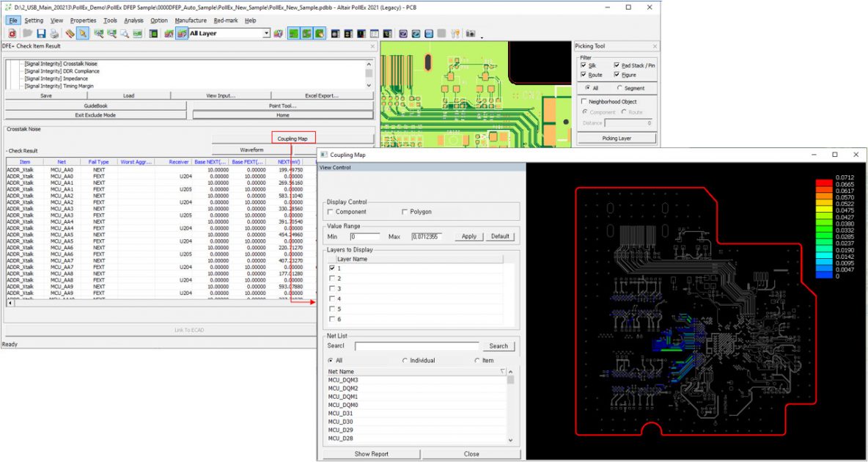
Task: Click the Save disk icon in toolbar
Action: pyautogui.click(x=41, y=34)
